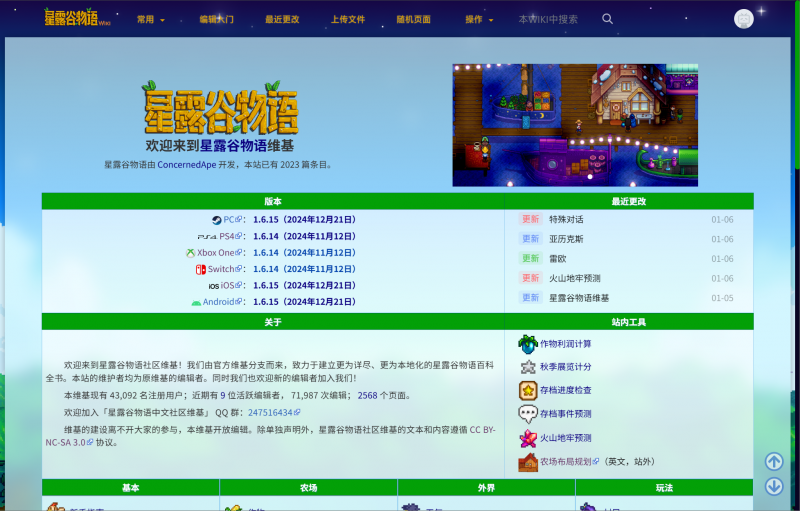Screen dimensions: 800x511
Task: Open the PC platform link
Action: (x=232, y=220)
